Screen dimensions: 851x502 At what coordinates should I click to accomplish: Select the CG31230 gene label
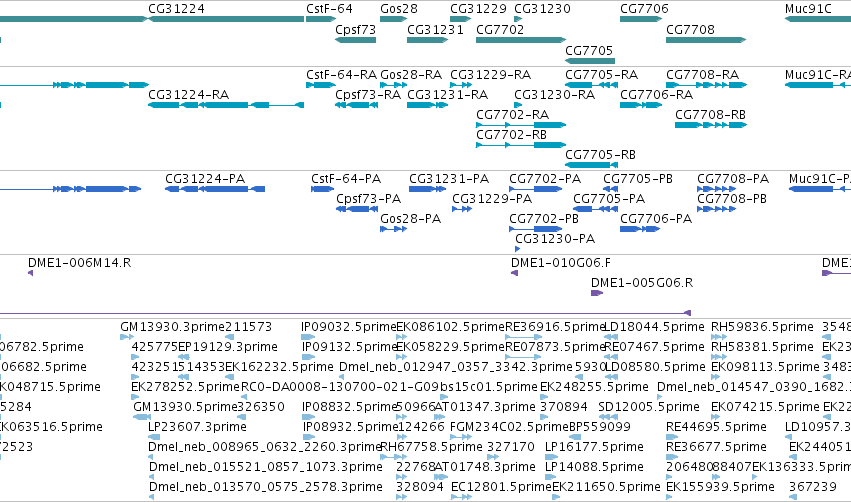pos(542,9)
